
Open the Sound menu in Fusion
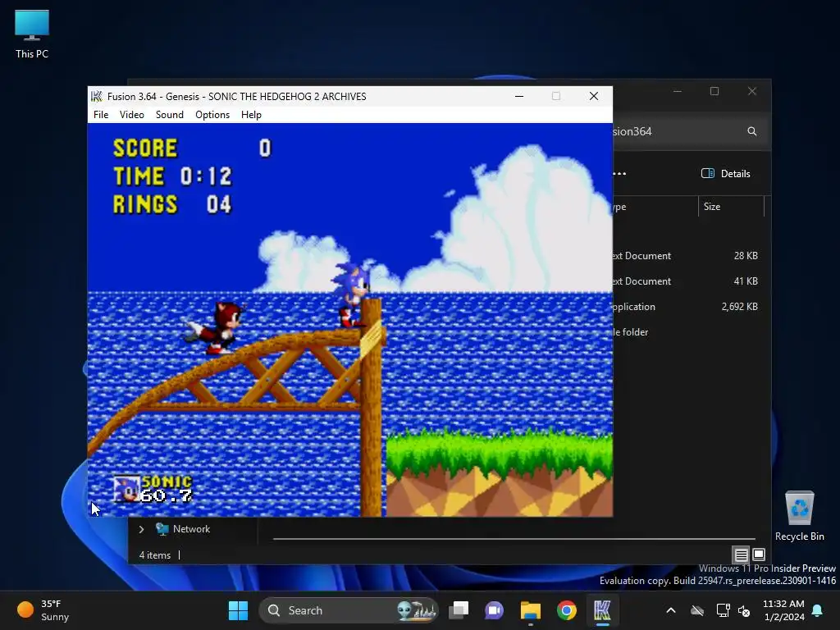point(169,115)
